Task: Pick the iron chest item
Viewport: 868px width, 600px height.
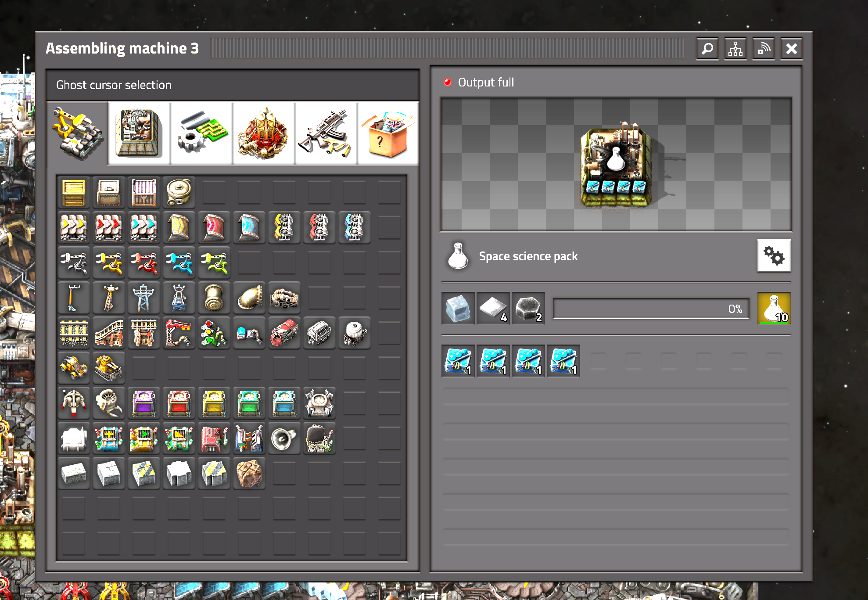Action: pyautogui.click(x=109, y=192)
